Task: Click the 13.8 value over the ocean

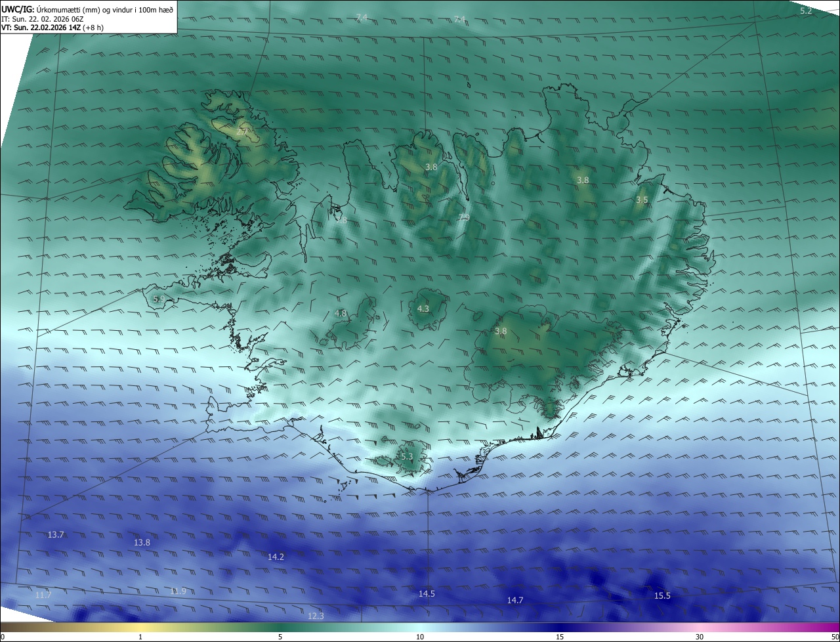Action: (142, 543)
